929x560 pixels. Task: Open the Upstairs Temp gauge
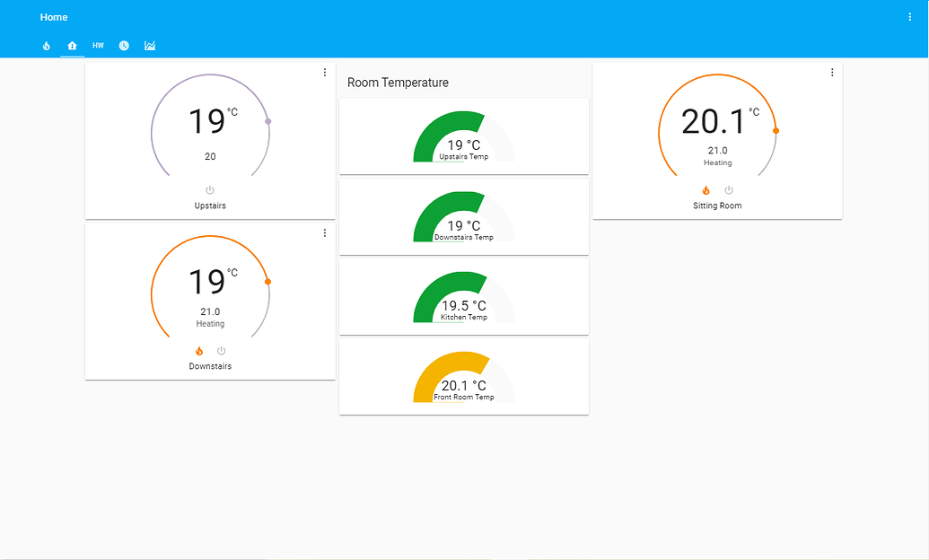[x=463, y=136]
